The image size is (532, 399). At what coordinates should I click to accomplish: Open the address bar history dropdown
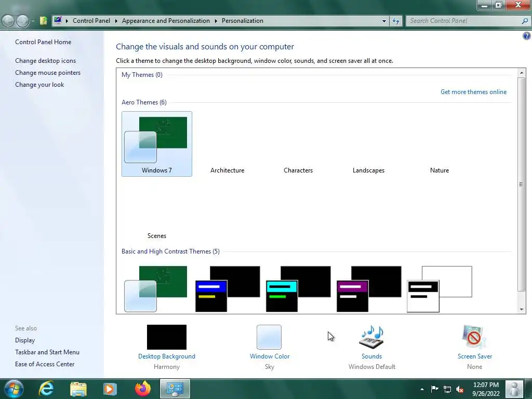[x=384, y=21]
